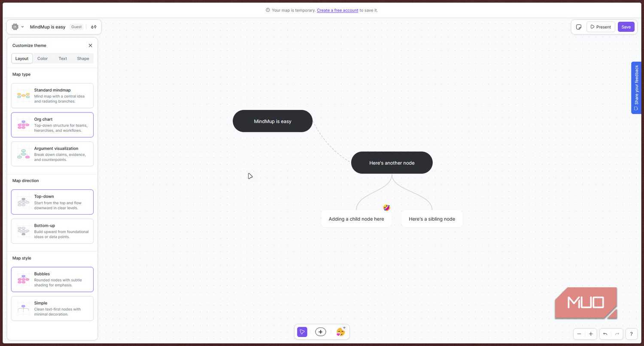
Task: Click the Simple style preview icon
Action: point(23,308)
